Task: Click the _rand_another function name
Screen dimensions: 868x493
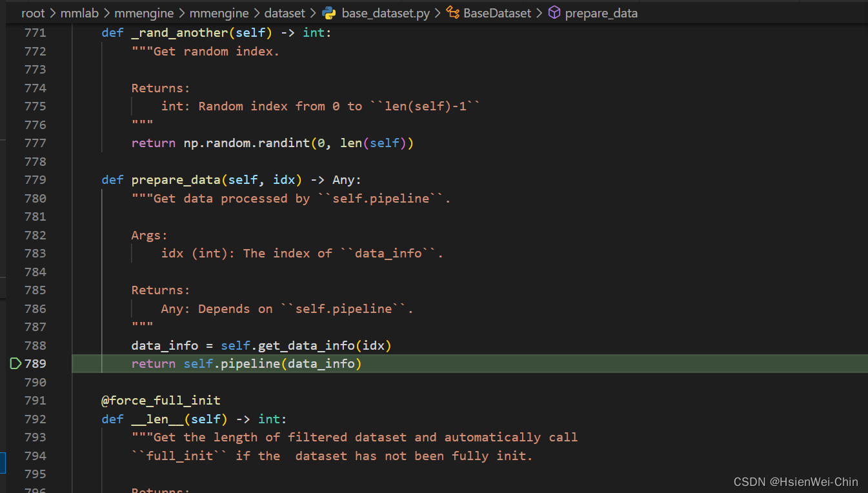Action: tap(179, 32)
